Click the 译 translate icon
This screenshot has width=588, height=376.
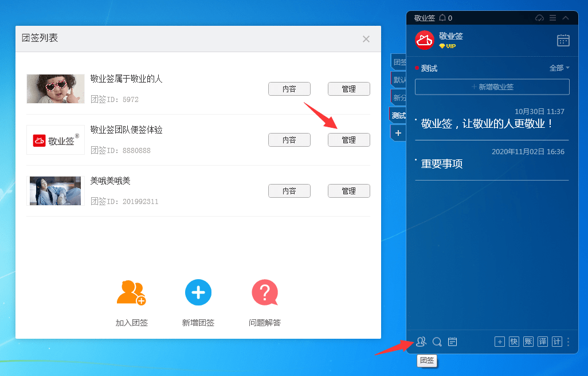(543, 342)
